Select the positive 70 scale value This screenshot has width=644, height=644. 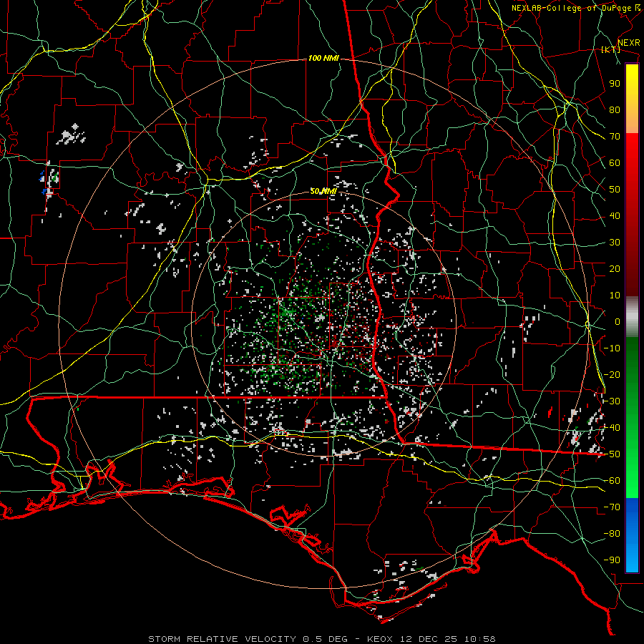[615, 137]
